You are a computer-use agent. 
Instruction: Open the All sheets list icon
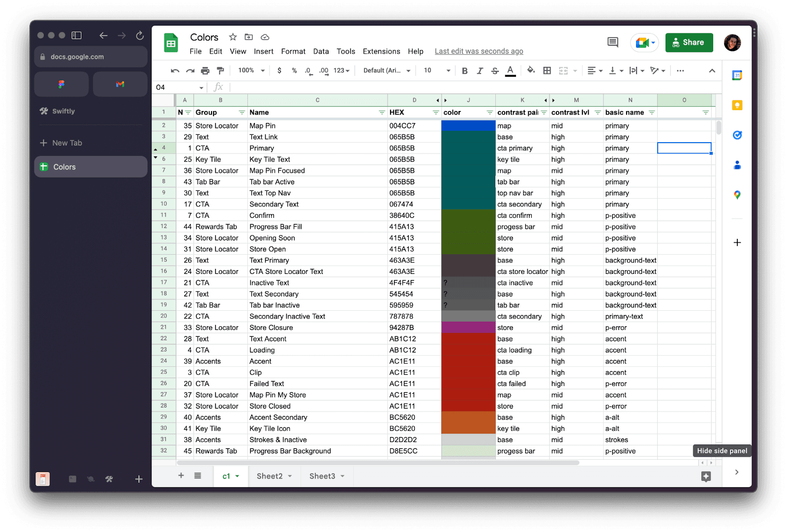[198, 475]
